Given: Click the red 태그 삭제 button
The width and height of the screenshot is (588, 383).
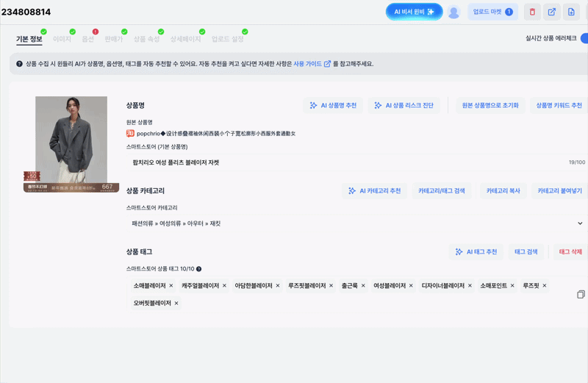Looking at the screenshot, I should click(570, 251).
